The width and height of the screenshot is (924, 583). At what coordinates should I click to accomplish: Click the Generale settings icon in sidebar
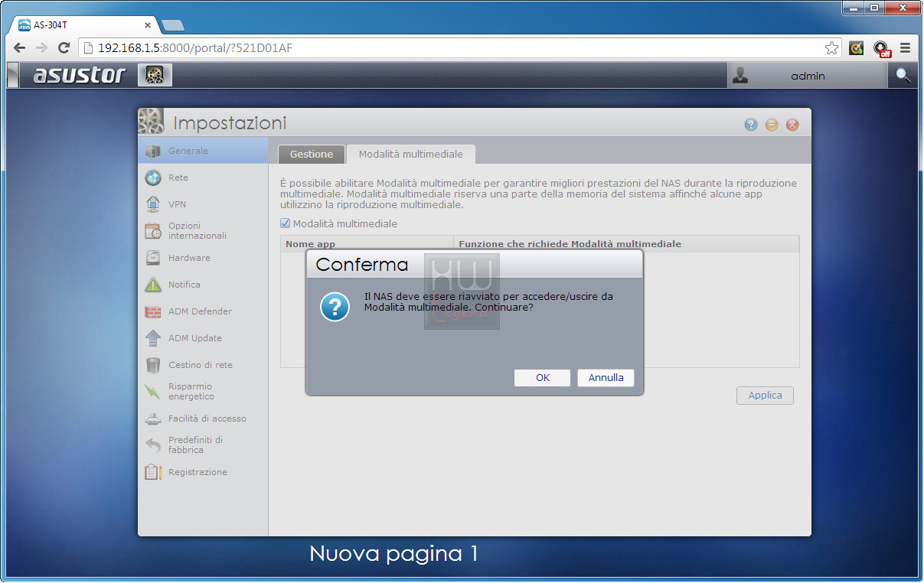[153, 151]
